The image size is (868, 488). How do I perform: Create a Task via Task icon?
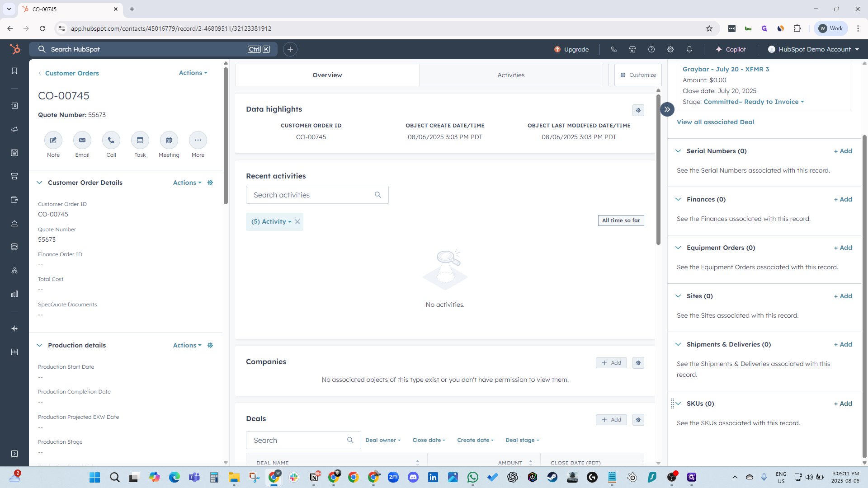click(140, 140)
